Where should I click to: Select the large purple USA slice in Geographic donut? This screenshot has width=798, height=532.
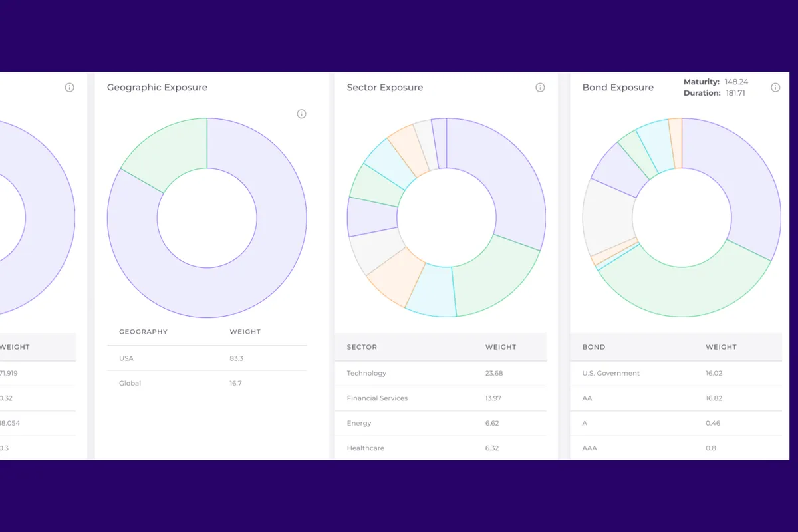266,253
